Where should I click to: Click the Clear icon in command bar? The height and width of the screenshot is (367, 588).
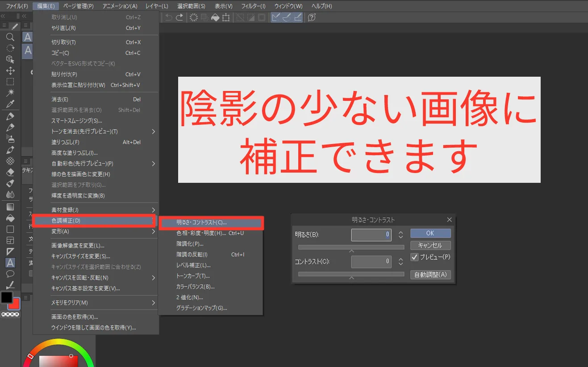pyautogui.click(x=194, y=17)
